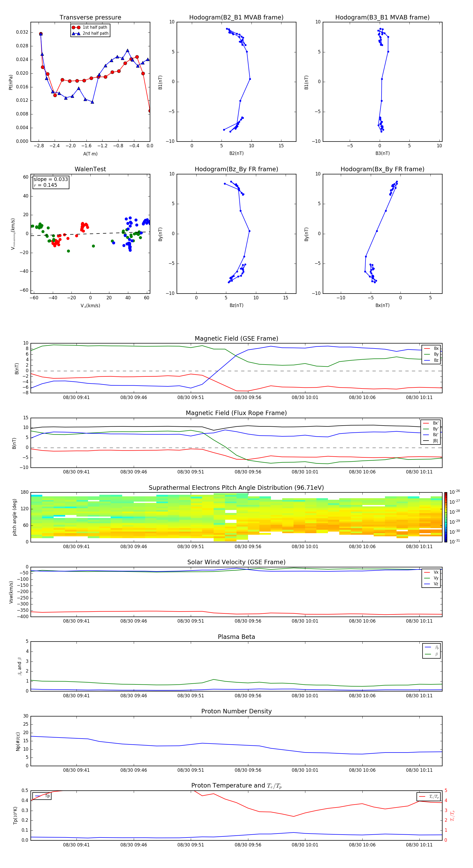
Task: Click the 'B2(nT)' axis label
Action: click(x=236, y=153)
